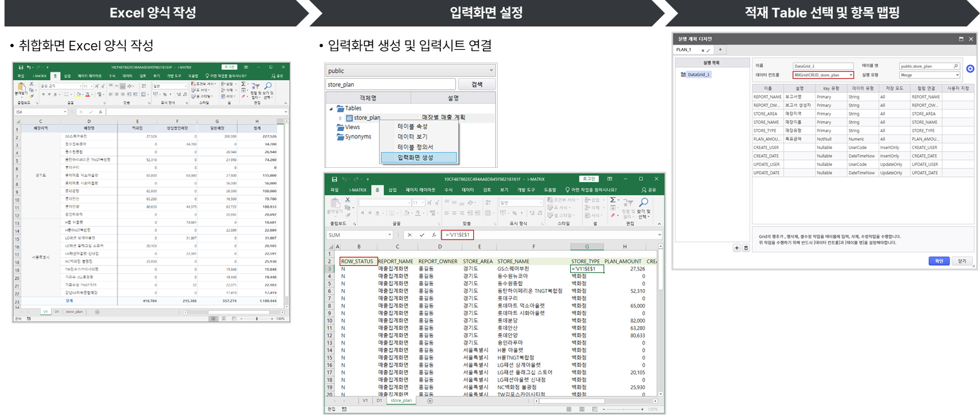This screenshot has width=980, height=415.
Task: Choose 입력화면 생성 from context menu
Action: [420, 157]
